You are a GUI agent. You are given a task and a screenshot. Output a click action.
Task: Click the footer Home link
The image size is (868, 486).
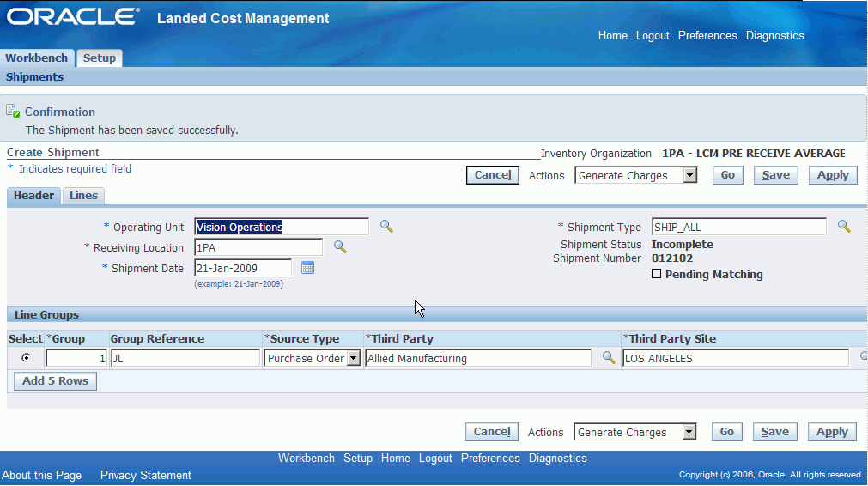395,459
